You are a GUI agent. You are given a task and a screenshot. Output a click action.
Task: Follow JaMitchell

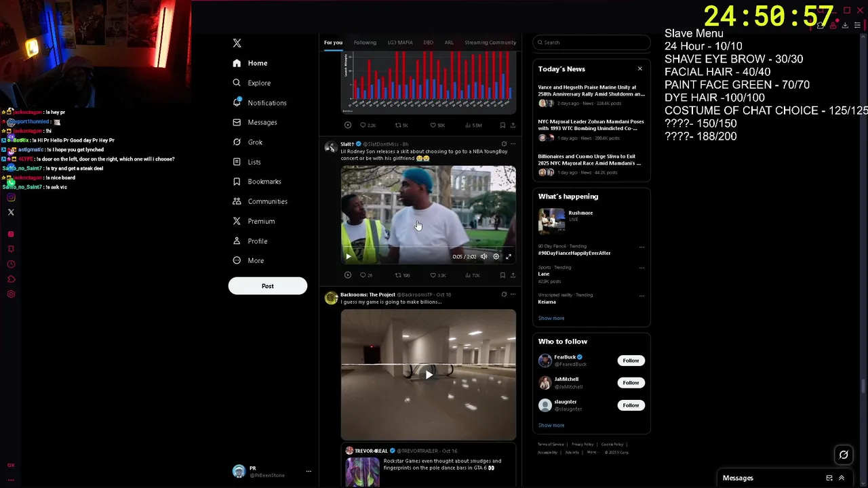[x=631, y=383]
